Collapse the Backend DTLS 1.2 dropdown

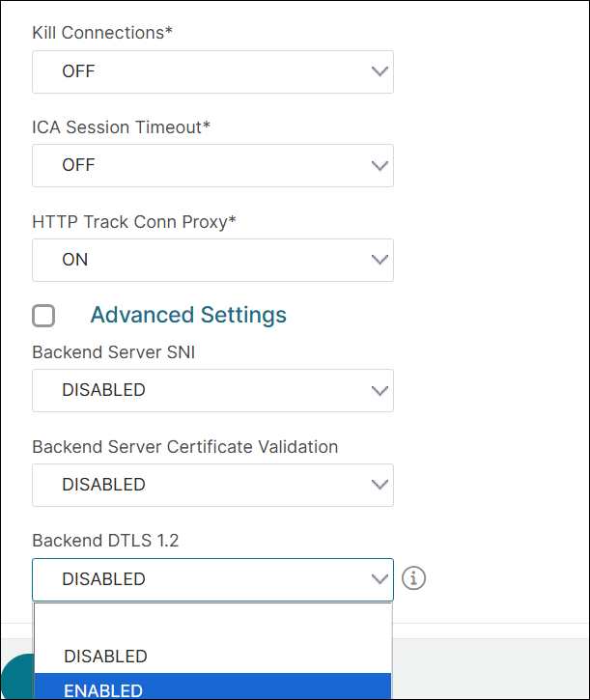(x=212, y=579)
